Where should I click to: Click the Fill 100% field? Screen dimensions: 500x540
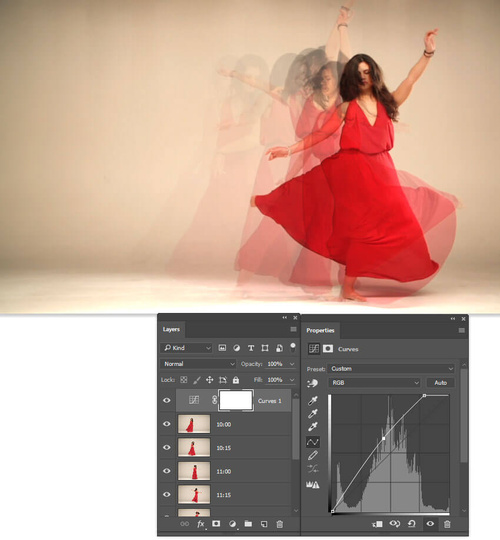pos(275,380)
